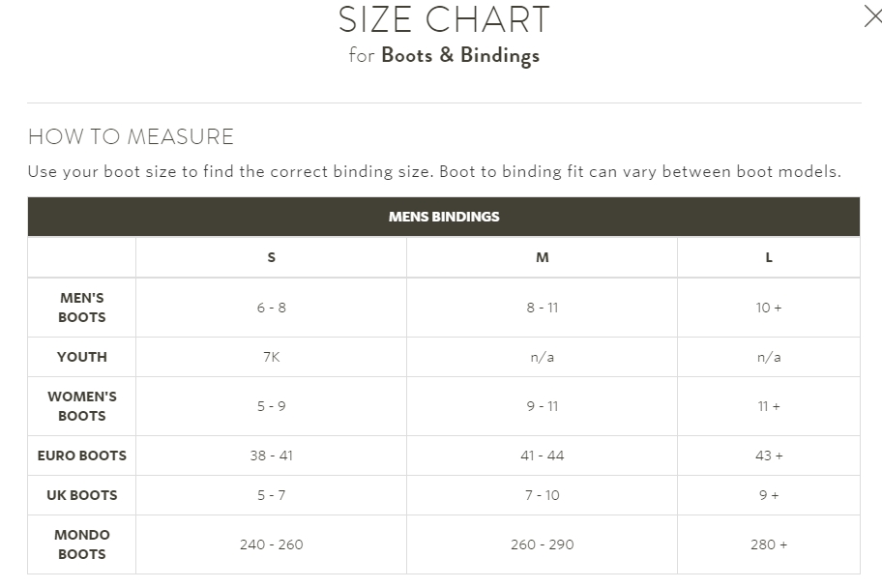Screen dimensions: 882x588
Task: Click the YOUTH row label
Action: point(81,357)
